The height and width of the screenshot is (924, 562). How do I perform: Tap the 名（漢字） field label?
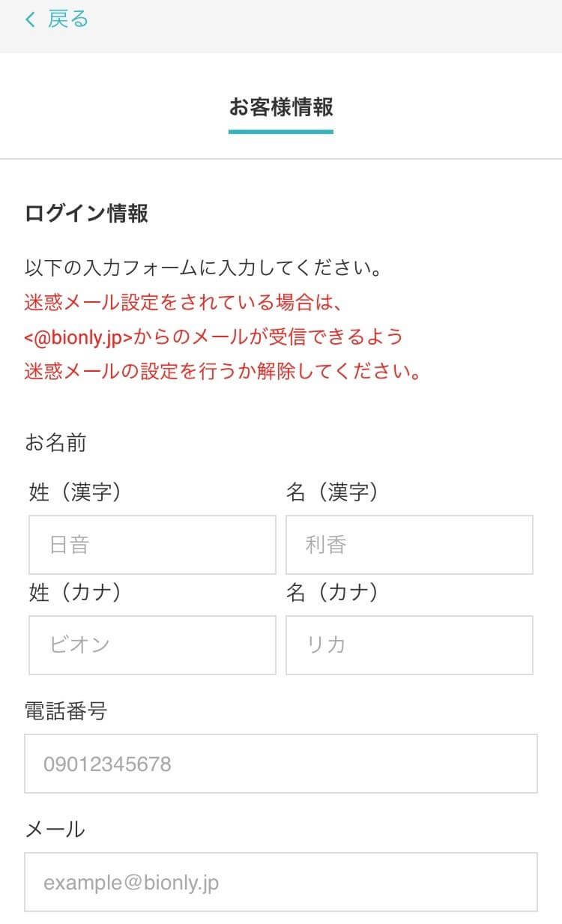point(332,492)
